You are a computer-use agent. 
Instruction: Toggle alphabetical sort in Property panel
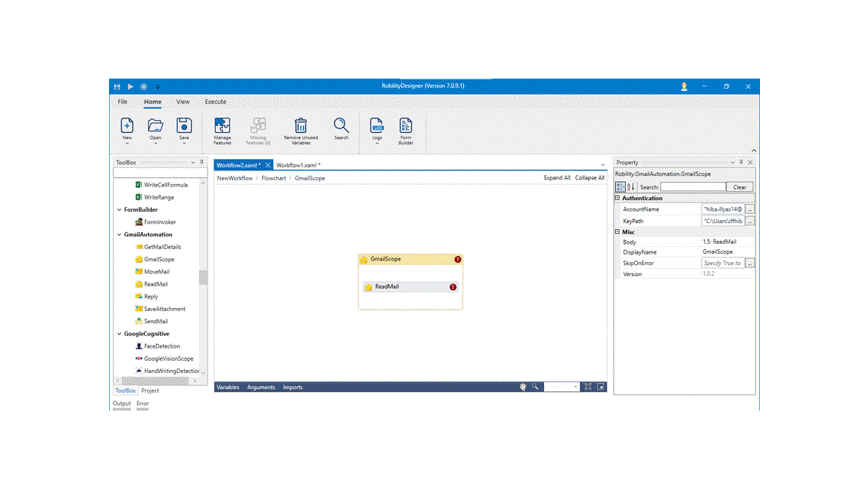[x=631, y=187]
